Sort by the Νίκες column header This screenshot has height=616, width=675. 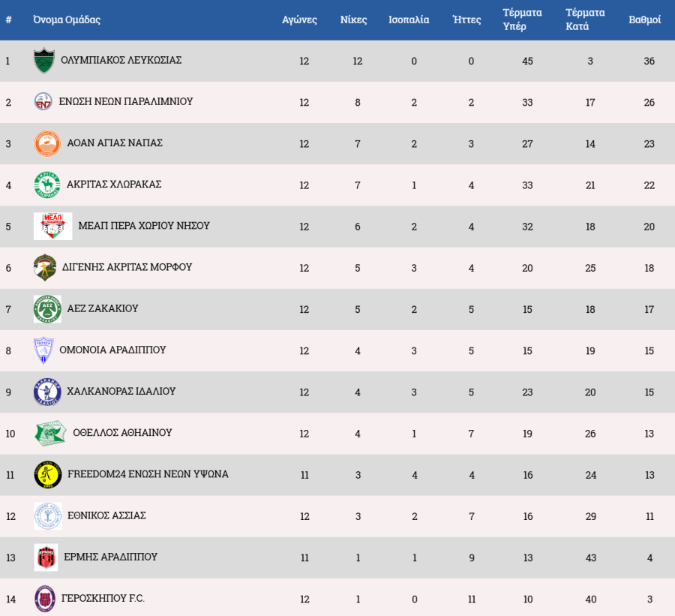pyautogui.click(x=353, y=20)
